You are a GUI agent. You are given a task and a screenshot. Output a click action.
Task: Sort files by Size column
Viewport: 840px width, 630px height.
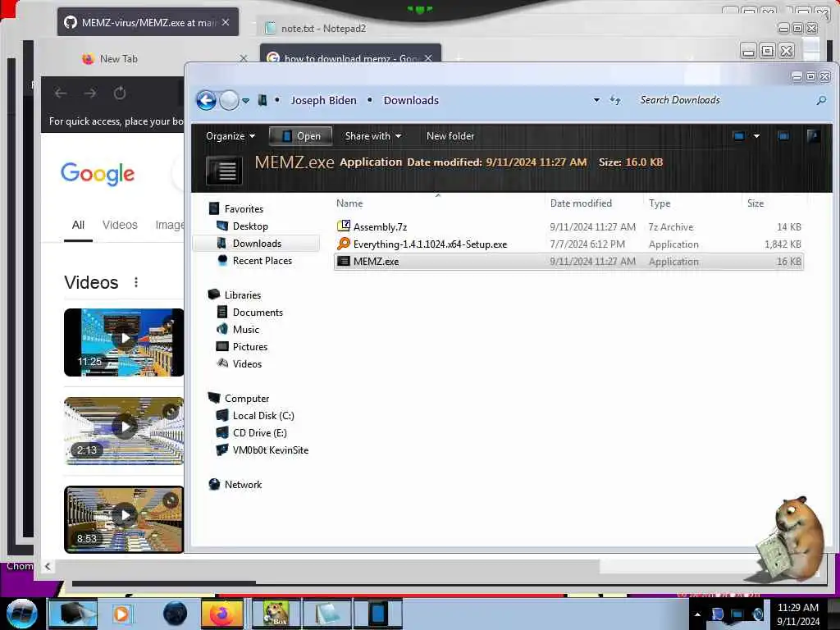[x=756, y=203]
